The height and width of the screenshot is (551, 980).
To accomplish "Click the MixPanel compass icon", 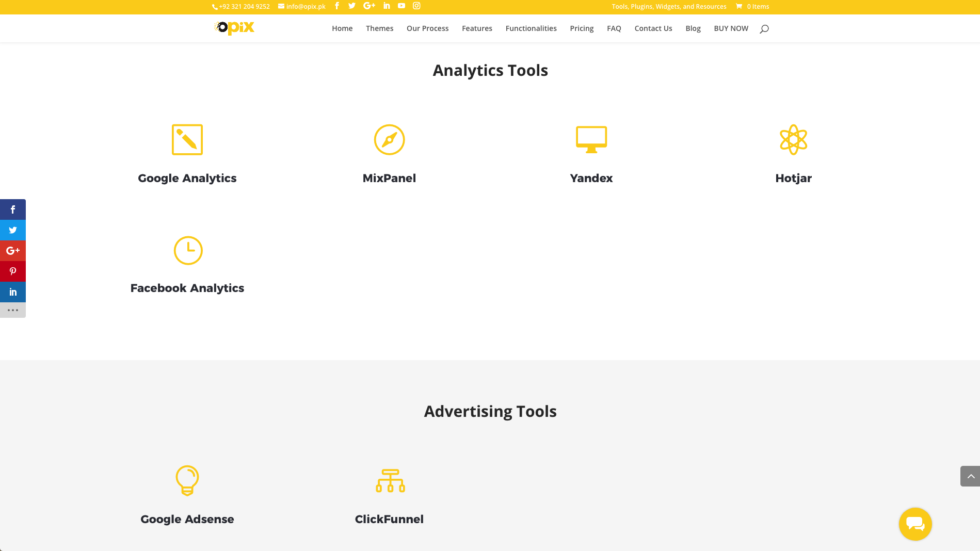I will [x=389, y=139].
